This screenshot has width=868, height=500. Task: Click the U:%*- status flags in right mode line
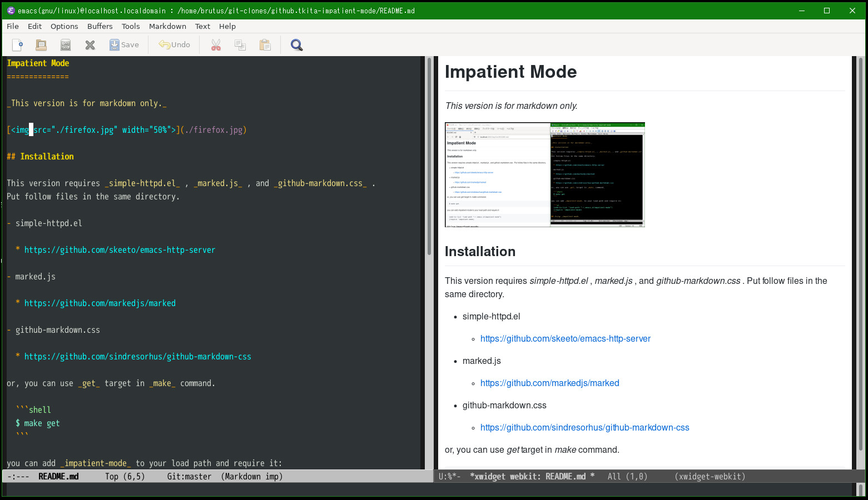[x=449, y=477]
